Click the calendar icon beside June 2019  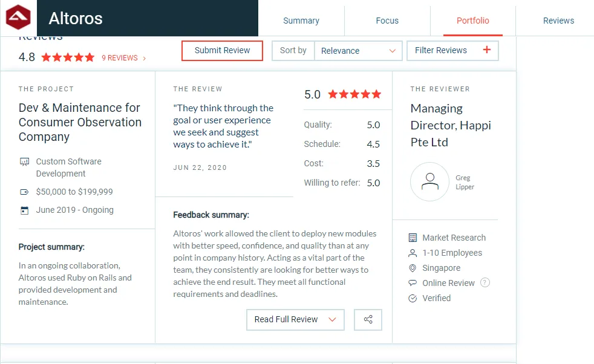tap(24, 210)
